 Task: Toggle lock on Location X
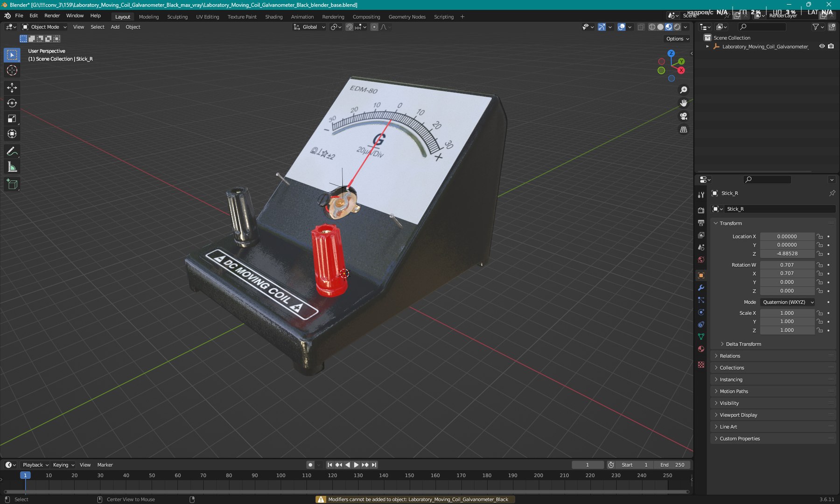820,237
